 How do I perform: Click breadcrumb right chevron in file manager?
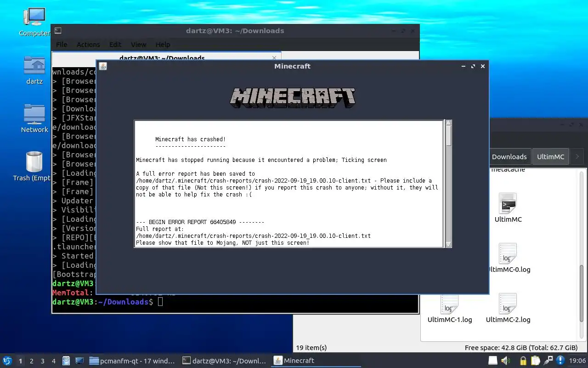pos(577,156)
